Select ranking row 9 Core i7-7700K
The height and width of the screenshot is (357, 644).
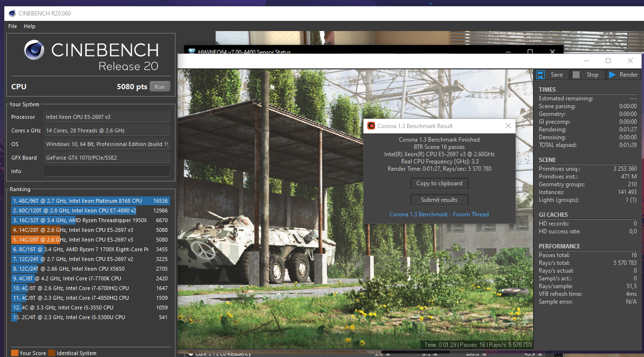(90, 278)
